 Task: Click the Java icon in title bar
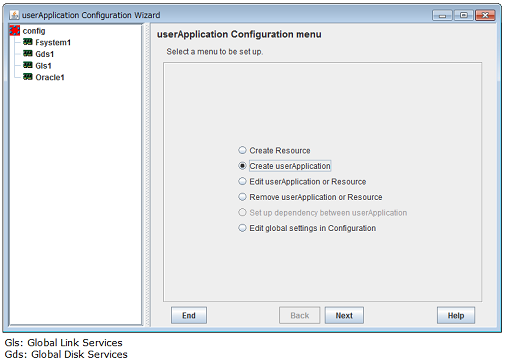[14, 15]
